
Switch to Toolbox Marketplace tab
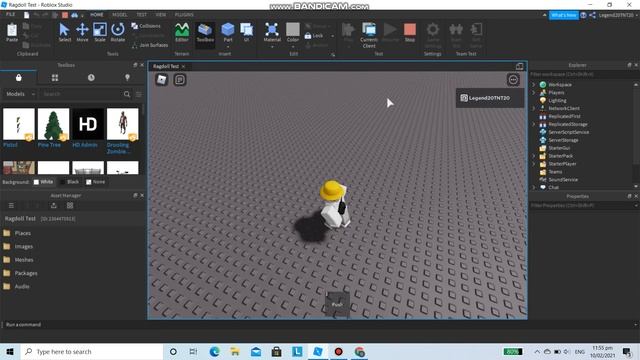point(18,78)
